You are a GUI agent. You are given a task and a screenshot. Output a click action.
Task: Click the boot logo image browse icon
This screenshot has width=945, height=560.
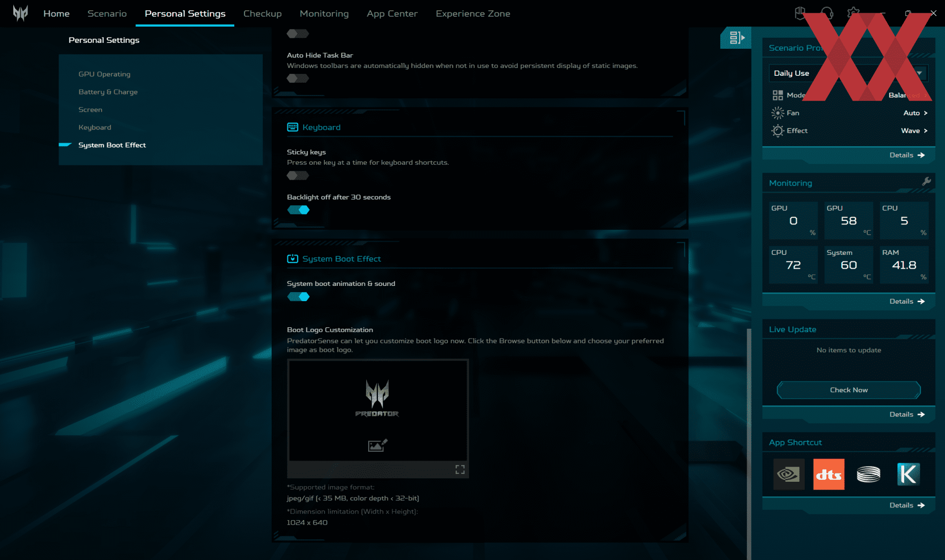(x=378, y=445)
